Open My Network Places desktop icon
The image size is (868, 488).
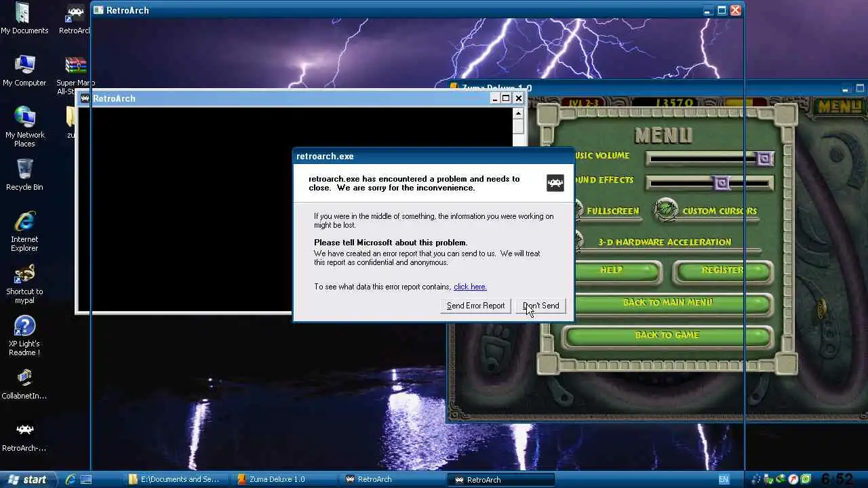click(x=24, y=127)
